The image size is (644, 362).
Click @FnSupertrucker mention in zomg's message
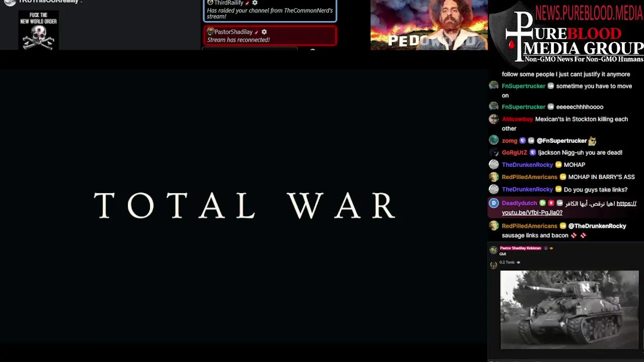561,141
